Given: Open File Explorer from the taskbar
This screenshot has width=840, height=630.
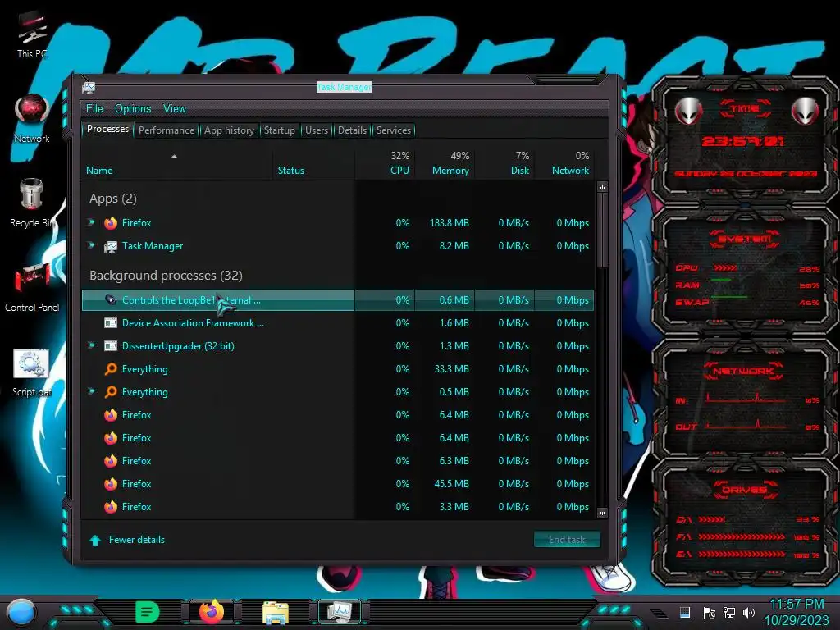Looking at the screenshot, I should (x=276, y=612).
